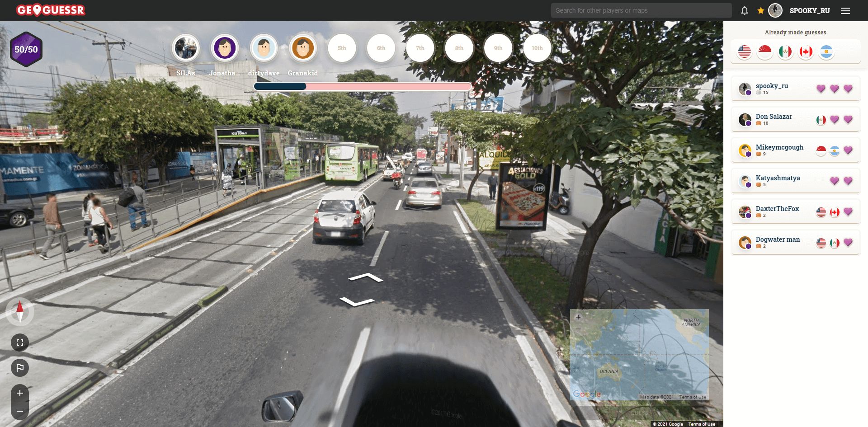Click the GeoGuessr logo

click(51, 10)
